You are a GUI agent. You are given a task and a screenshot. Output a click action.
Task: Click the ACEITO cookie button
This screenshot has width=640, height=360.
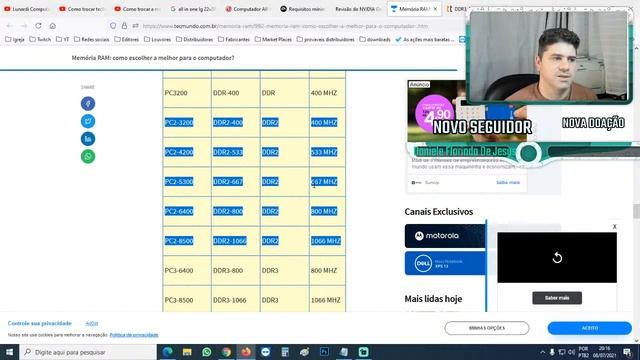589,328
